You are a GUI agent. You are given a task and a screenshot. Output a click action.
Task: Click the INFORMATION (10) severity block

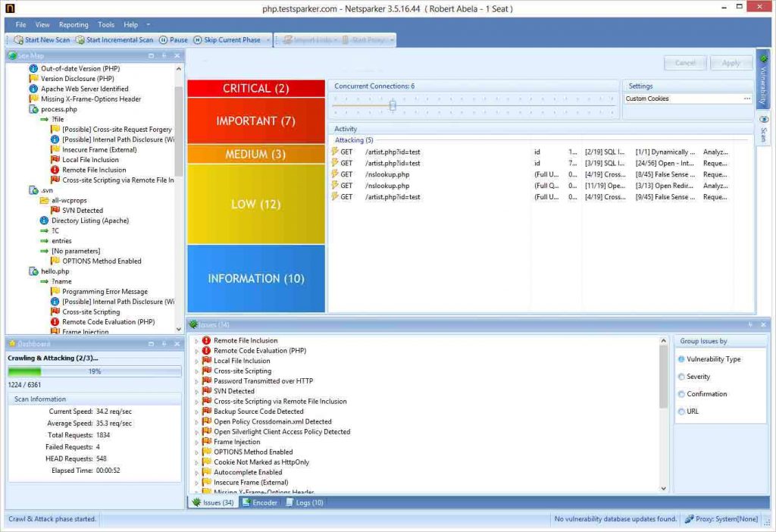(x=256, y=279)
